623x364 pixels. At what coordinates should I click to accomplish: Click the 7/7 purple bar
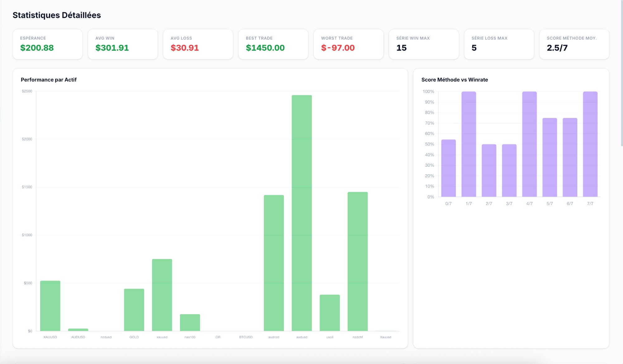click(590, 144)
